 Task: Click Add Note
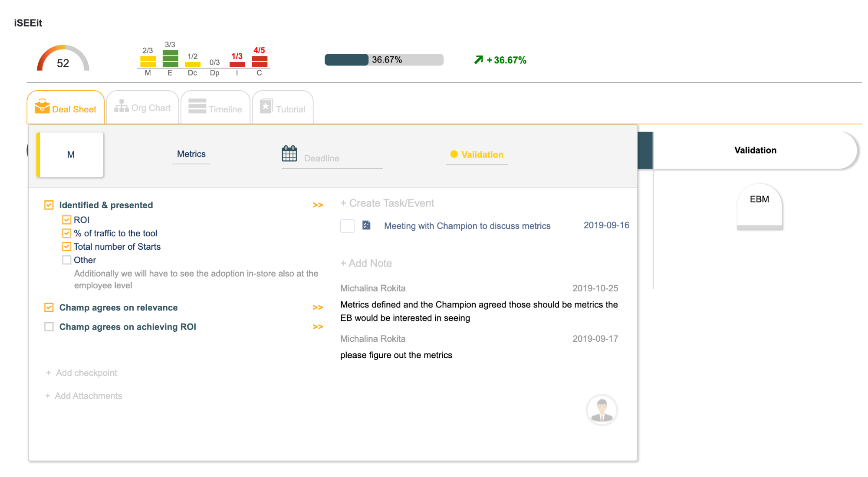[366, 263]
